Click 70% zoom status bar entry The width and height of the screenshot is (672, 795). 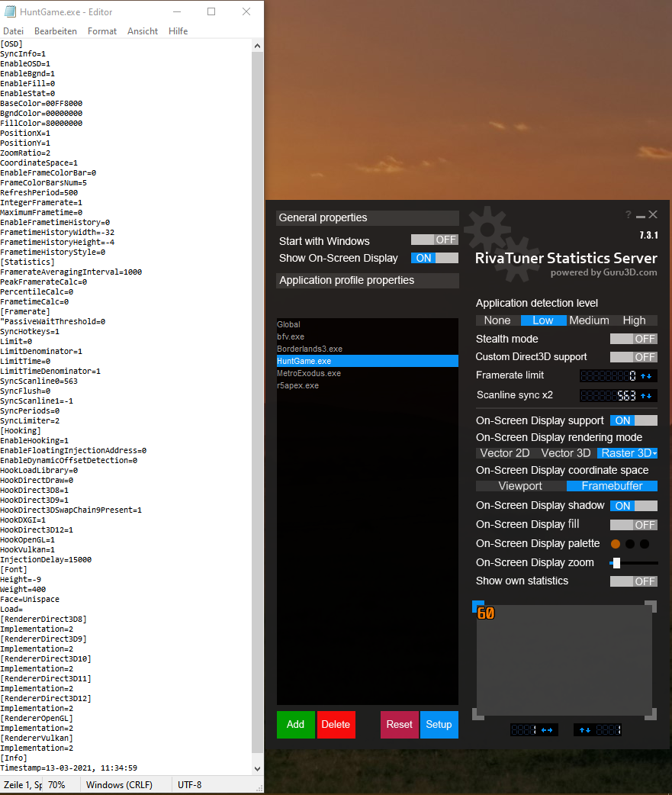click(x=56, y=785)
